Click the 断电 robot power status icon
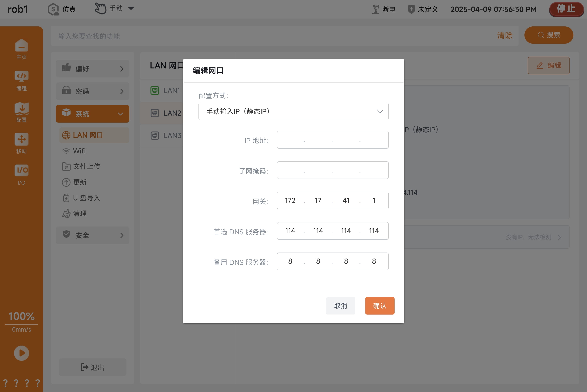 pyautogui.click(x=375, y=9)
